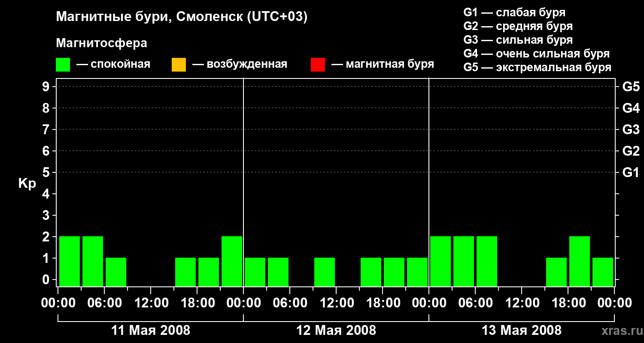This screenshot has width=644, height=343.
Task: Click the 12:00 time tick under 12 May
Action: pyautogui.click(x=336, y=303)
